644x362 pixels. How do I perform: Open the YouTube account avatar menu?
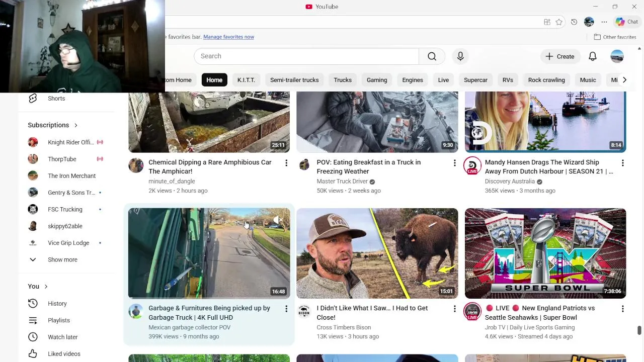click(x=617, y=56)
